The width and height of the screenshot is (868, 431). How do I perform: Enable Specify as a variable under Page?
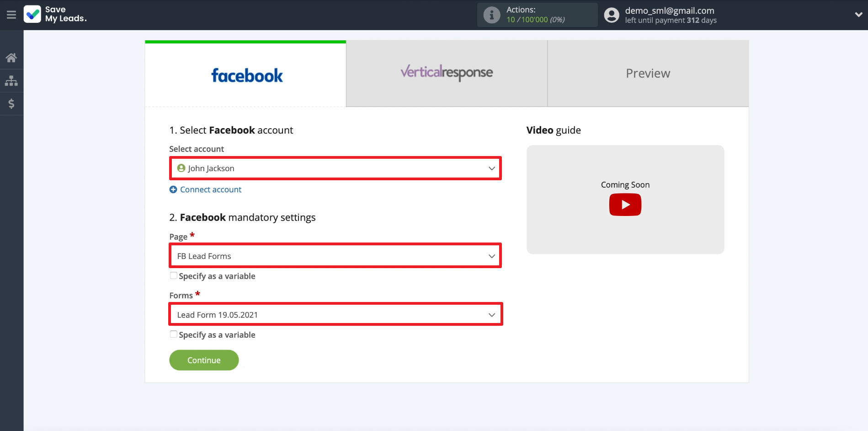click(x=174, y=275)
